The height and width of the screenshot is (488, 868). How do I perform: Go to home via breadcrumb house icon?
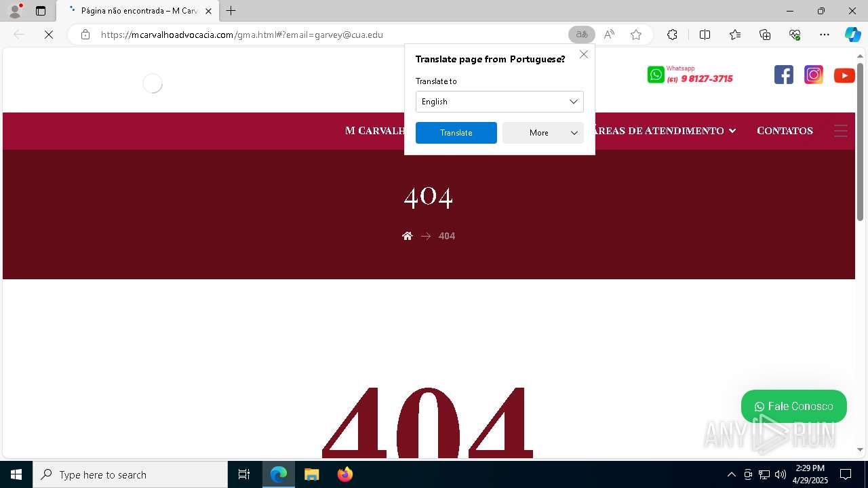click(x=408, y=236)
